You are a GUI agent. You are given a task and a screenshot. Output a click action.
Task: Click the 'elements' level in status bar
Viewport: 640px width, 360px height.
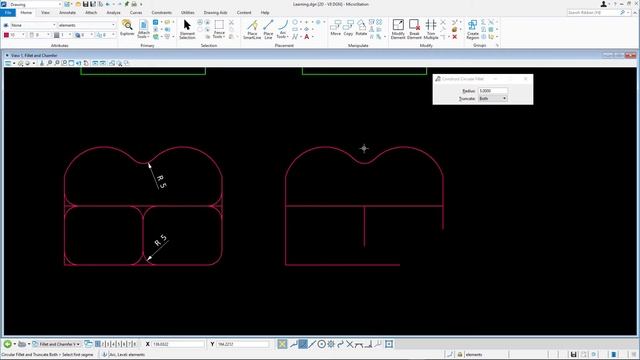point(474,354)
